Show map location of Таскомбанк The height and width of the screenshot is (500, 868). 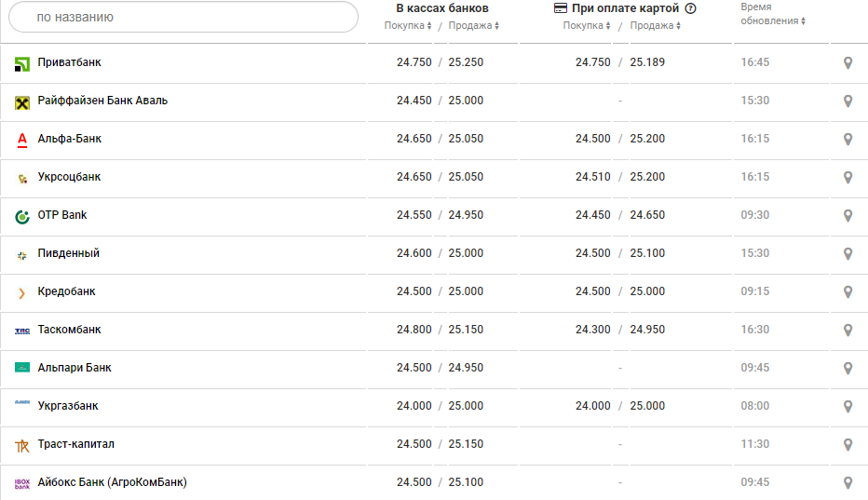(x=848, y=331)
